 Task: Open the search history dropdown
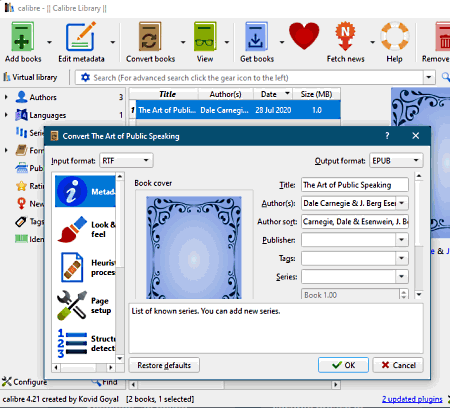point(429,78)
